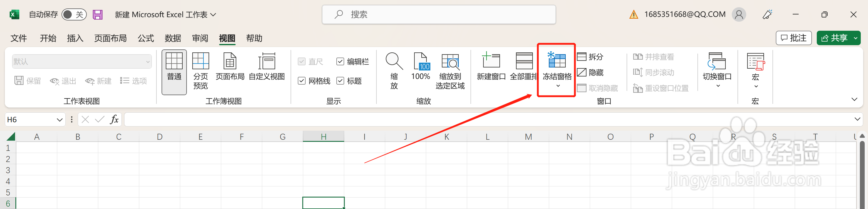The image size is (868, 209).
Task: Select the 分页预览 view
Action: click(200, 71)
